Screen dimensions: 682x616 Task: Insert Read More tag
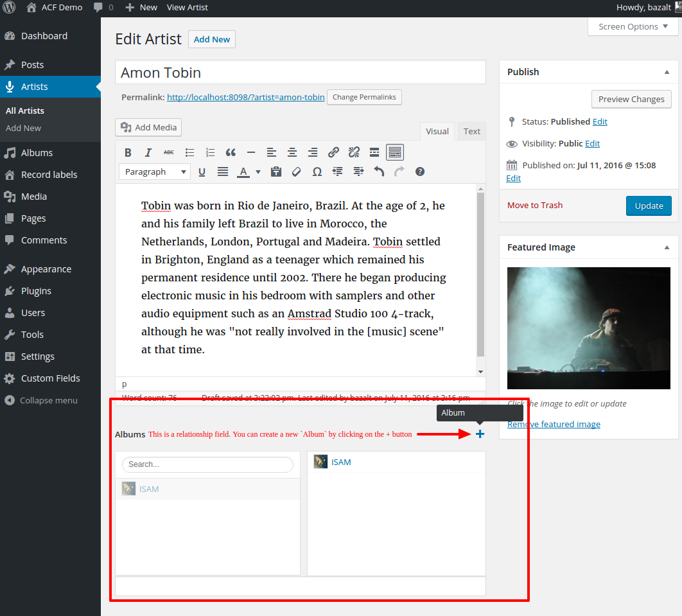click(x=374, y=153)
